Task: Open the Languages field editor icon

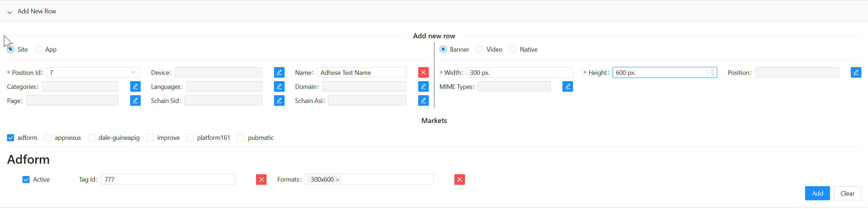Action: [279, 86]
